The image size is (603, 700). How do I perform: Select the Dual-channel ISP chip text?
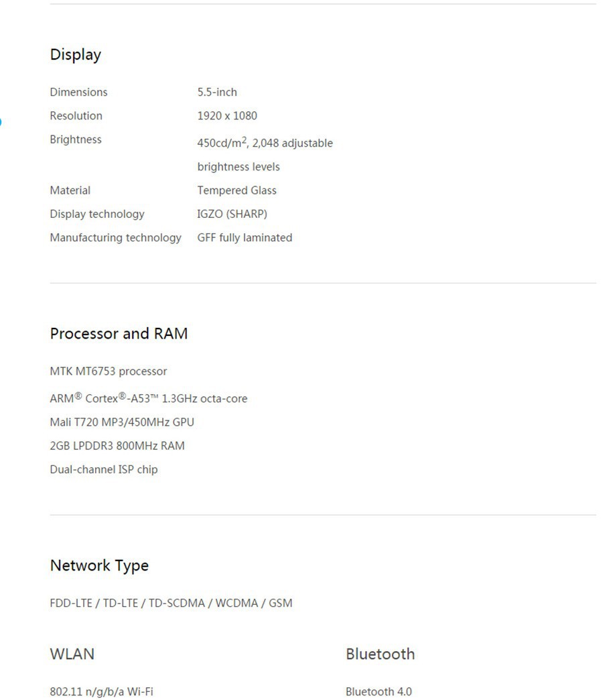pyautogui.click(x=104, y=469)
